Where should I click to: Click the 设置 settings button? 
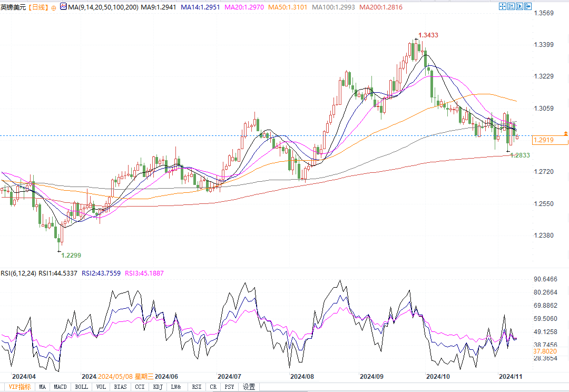(249, 387)
